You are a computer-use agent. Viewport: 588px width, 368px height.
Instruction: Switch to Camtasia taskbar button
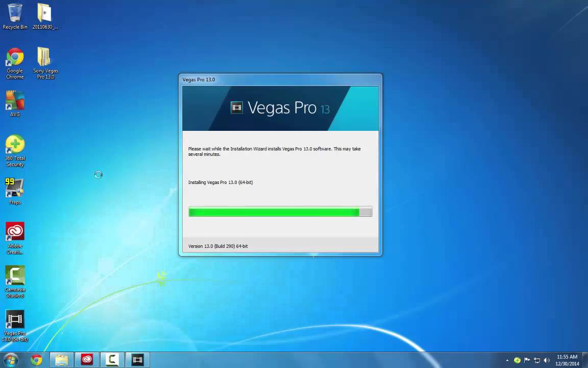click(112, 360)
